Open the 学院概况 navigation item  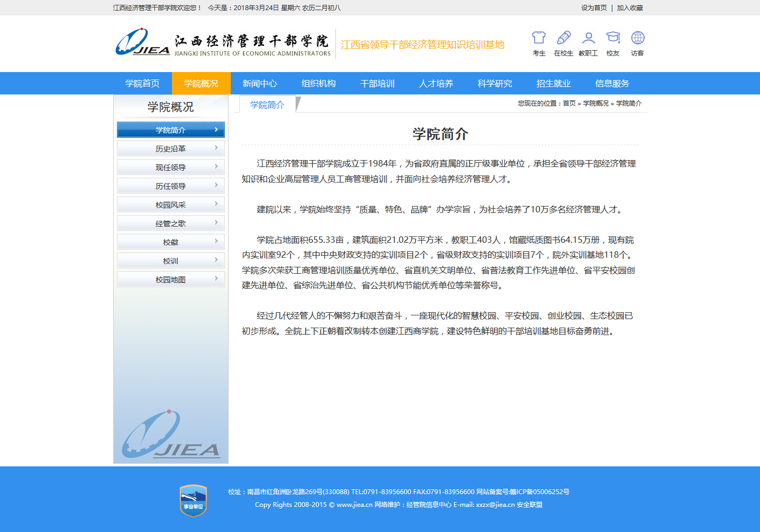201,83
